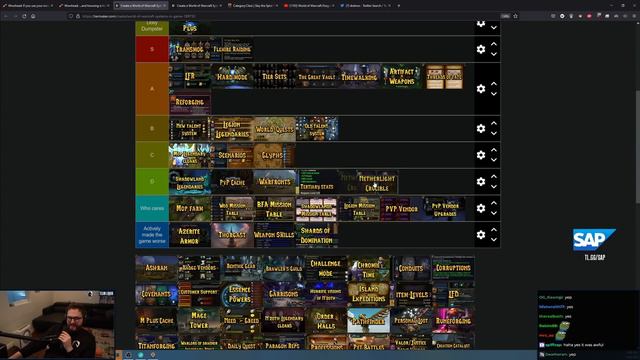Select the PVP Vendor tile
This screenshot has height=360, width=640.
(401, 209)
